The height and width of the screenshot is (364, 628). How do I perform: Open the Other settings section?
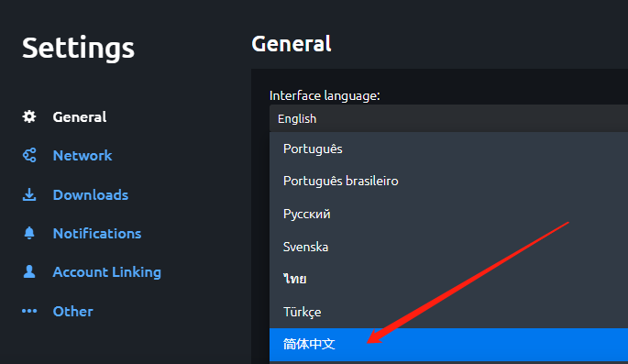point(73,311)
